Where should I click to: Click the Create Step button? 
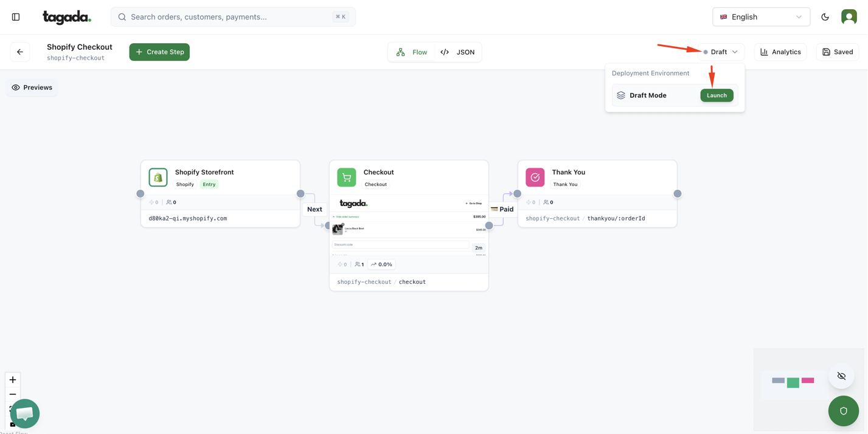tap(159, 52)
